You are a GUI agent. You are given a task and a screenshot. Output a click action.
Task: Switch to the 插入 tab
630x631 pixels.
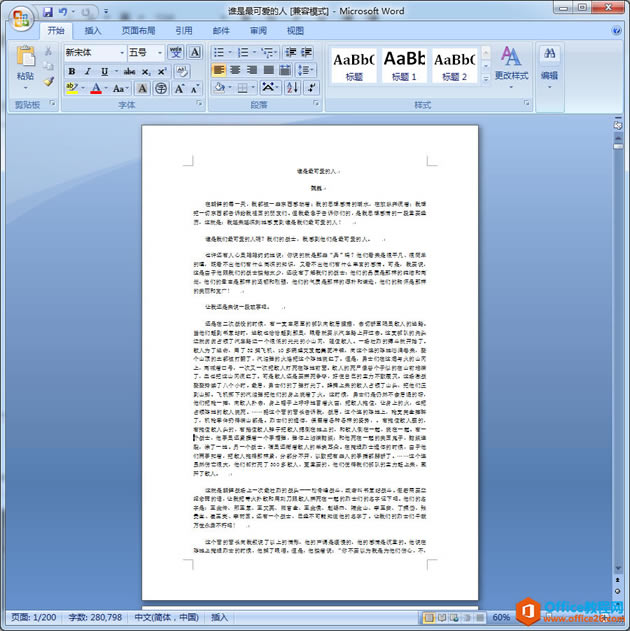click(93, 31)
